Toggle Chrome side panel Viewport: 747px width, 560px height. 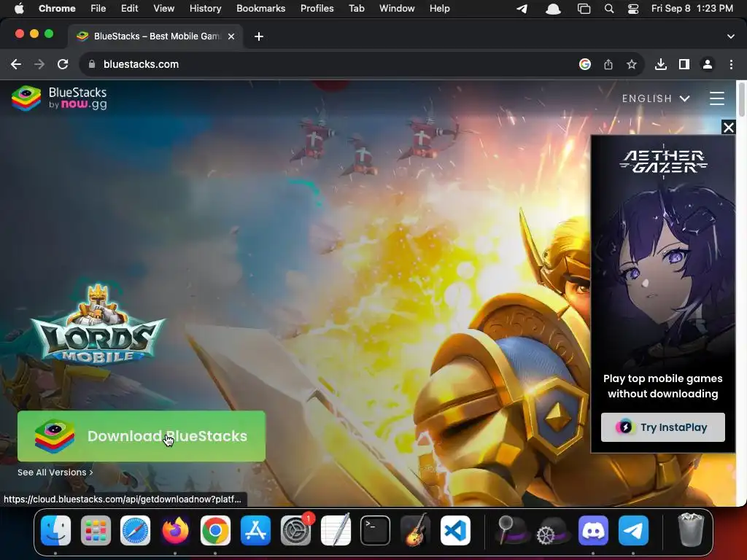(x=684, y=64)
